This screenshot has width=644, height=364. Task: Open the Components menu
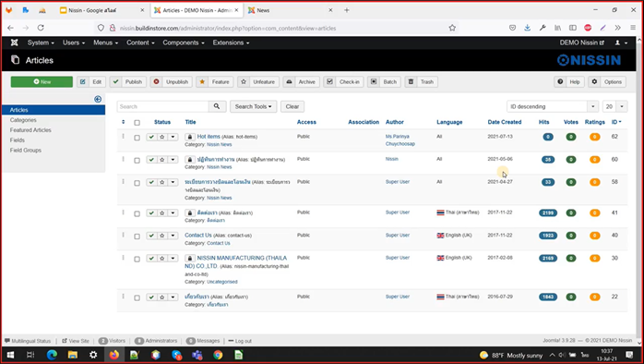click(184, 42)
